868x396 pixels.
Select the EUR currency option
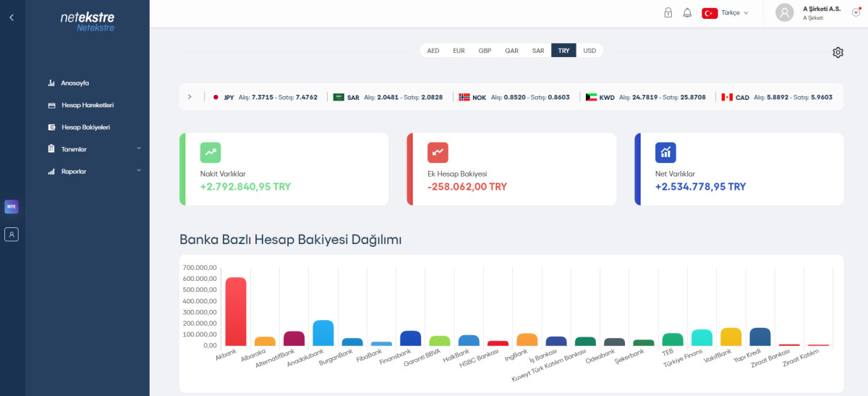[459, 51]
